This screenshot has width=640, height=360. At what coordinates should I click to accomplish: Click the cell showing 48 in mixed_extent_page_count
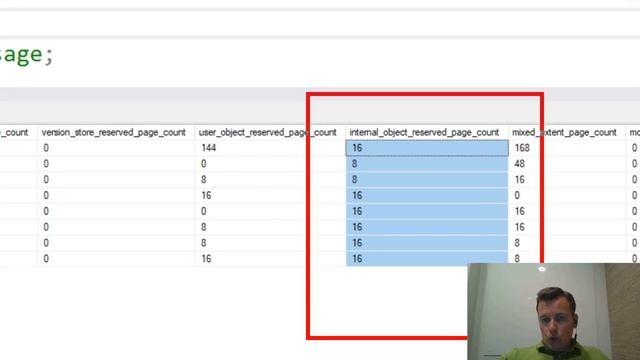point(567,164)
